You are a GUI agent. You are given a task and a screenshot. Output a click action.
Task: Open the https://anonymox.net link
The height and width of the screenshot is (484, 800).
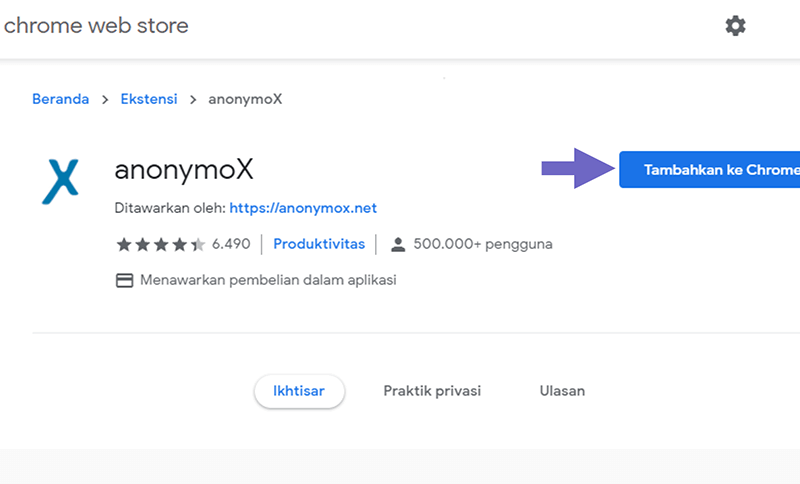(303, 208)
